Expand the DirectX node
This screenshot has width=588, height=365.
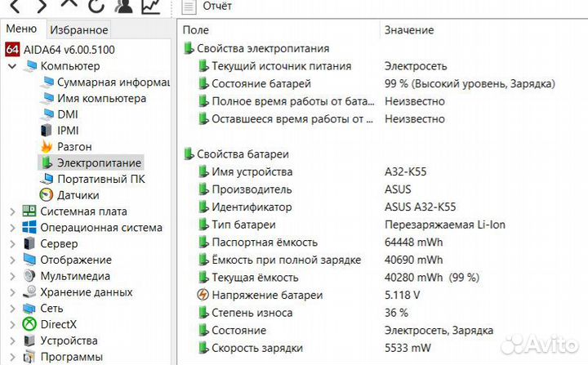tap(12, 324)
